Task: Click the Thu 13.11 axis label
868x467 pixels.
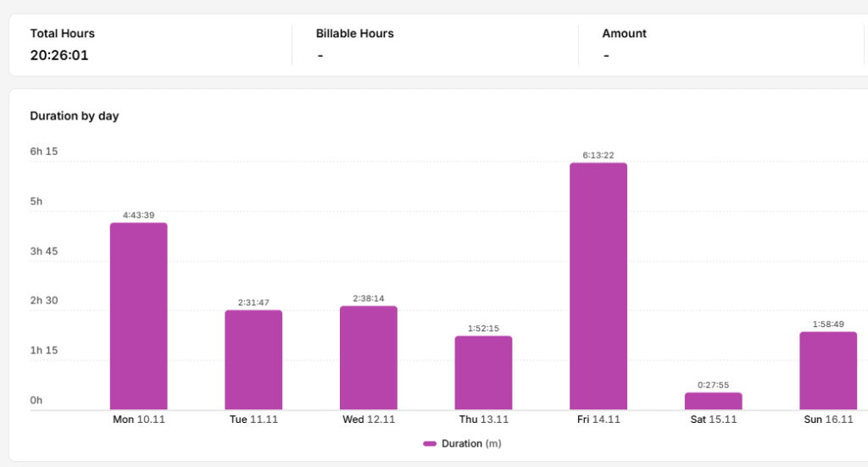Action: (x=484, y=420)
